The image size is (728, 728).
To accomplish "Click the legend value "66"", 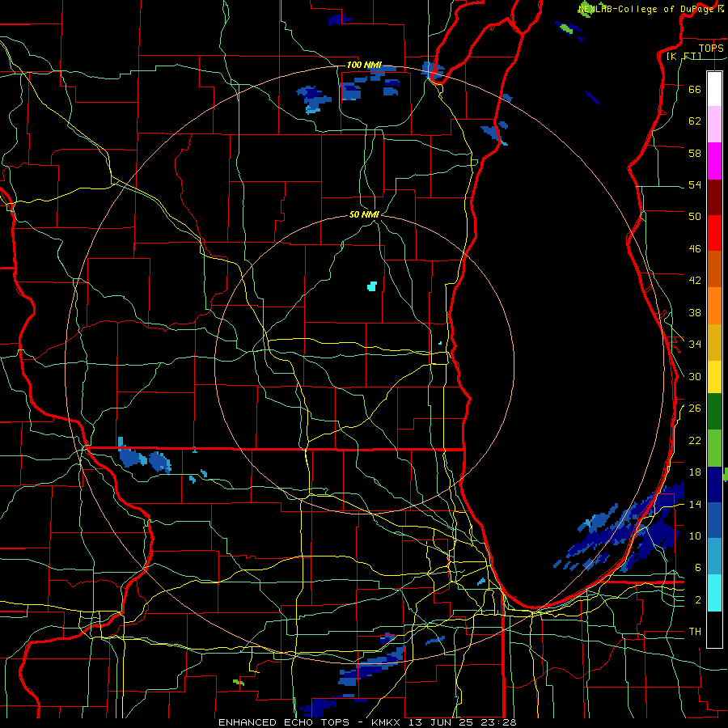I will point(695,89).
